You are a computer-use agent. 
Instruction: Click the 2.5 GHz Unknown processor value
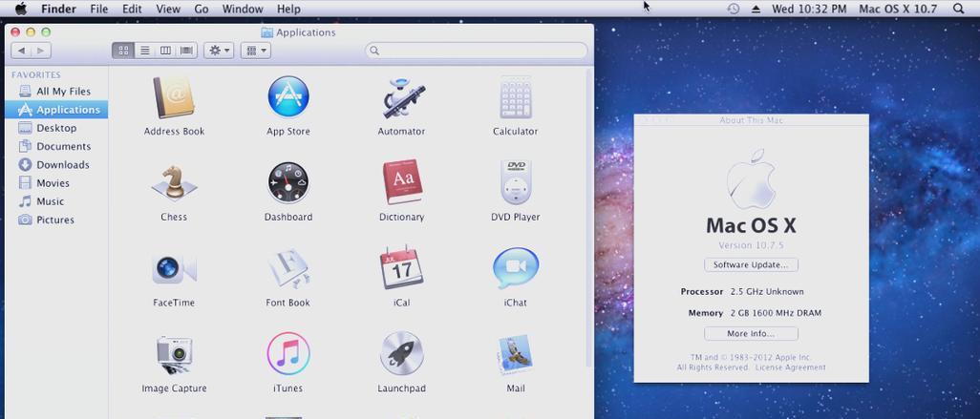[767, 292]
